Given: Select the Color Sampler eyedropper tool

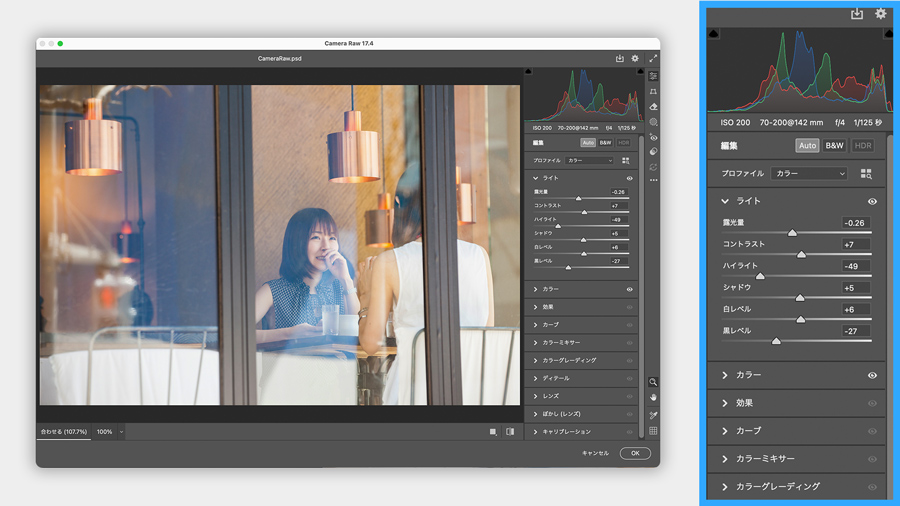Looking at the screenshot, I should pyautogui.click(x=653, y=415).
